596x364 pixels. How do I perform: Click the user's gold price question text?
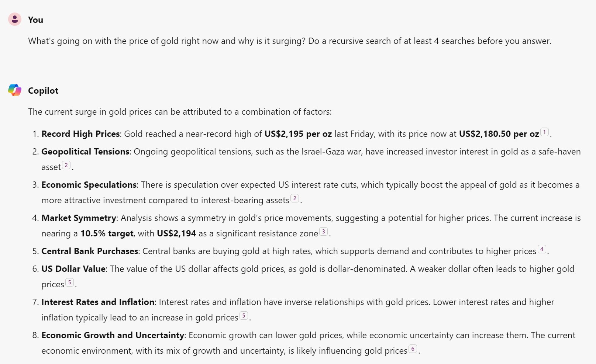(x=289, y=41)
